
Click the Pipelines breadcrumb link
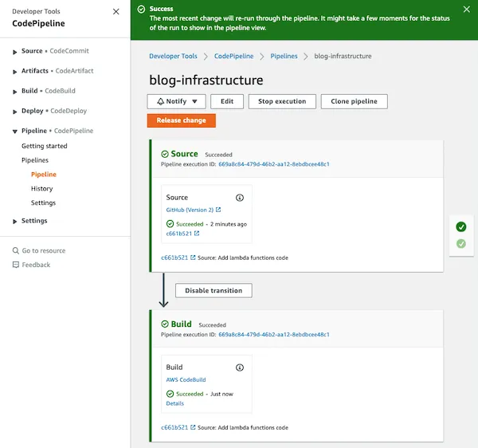click(284, 56)
